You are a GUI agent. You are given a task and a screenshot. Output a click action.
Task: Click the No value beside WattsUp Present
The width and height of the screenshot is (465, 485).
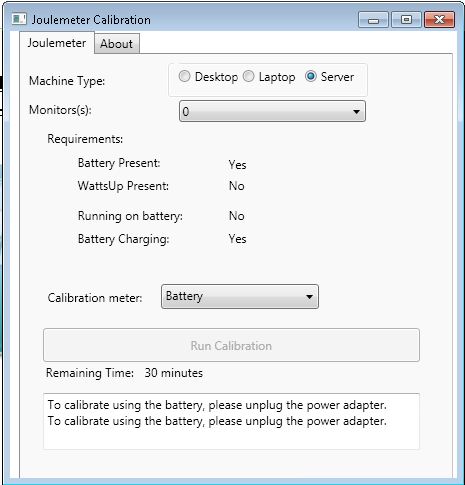237,186
